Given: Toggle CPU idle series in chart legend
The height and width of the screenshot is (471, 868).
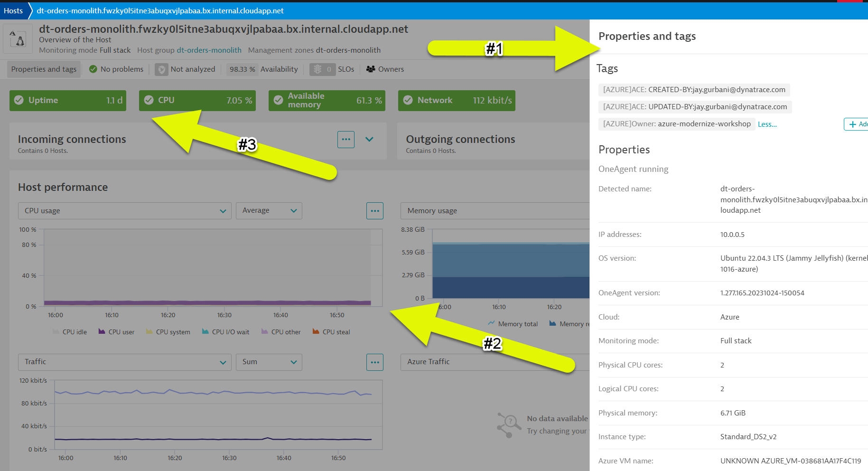Looking at the screenshot, I should [x=70, y=332].
